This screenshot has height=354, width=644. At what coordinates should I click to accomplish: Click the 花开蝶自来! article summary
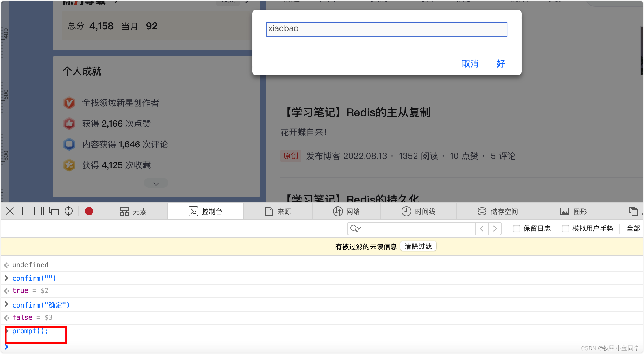click(304, 132)
